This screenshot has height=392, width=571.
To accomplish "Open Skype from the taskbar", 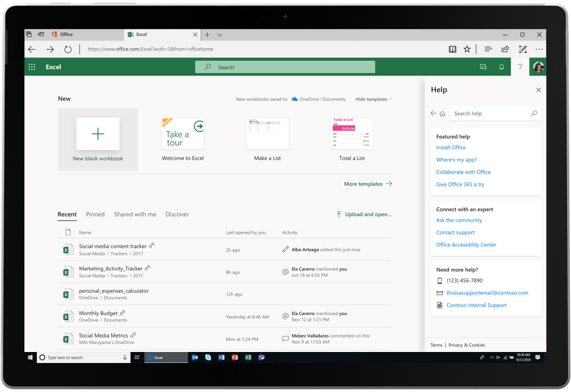I will coord(208,358).
